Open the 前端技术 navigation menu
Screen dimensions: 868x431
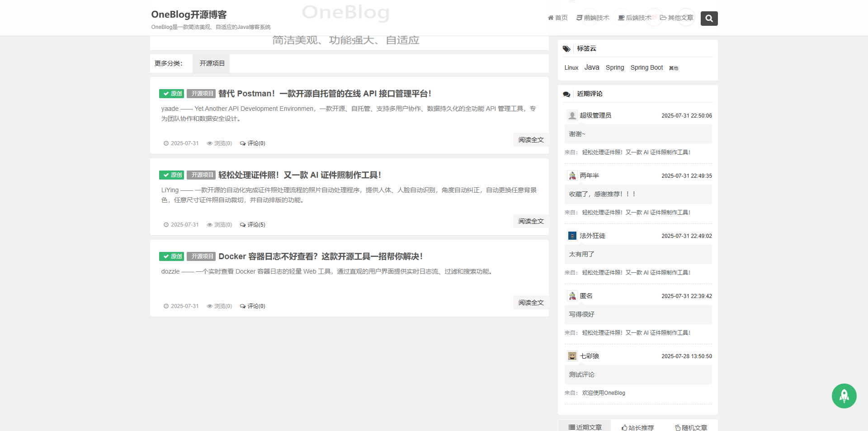(593, 18)
